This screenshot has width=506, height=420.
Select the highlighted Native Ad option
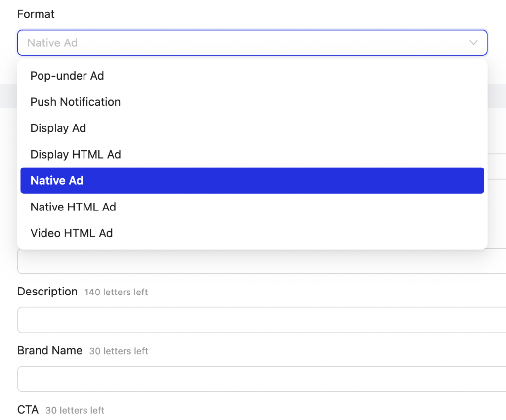(x=57, y=180)
